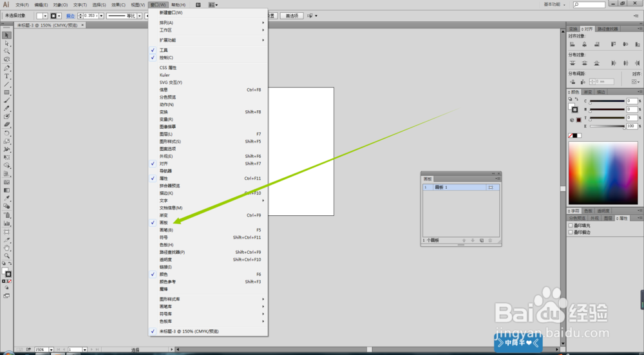Open the 效果(C) menu
This screenshot has height=355, width=644.
[118, 5]
